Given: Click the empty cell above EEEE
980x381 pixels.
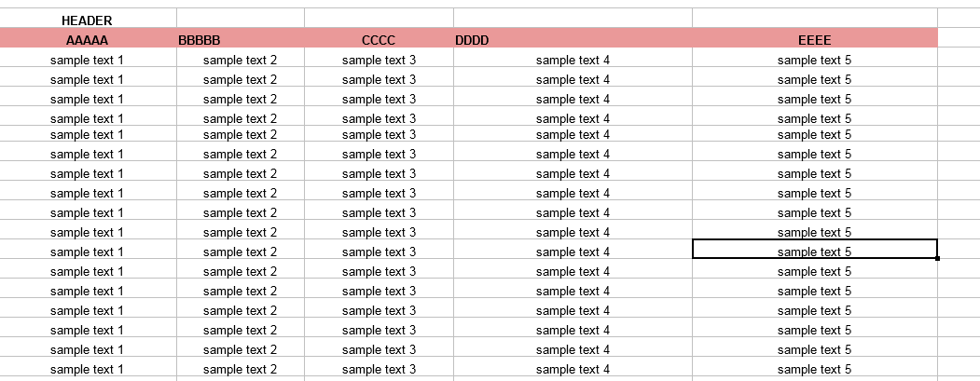Looking at the screenshot, I should click(x=814, y=19).
